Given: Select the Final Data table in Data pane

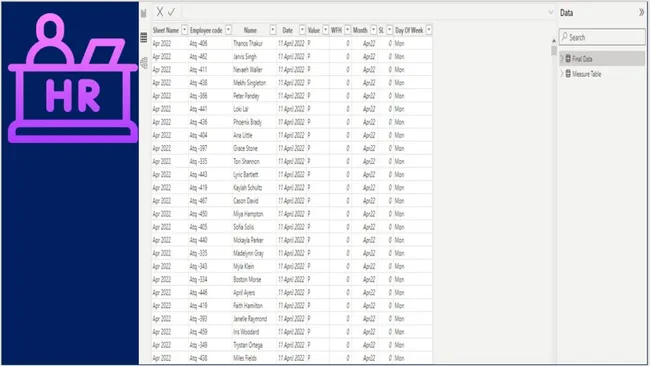Looking at the screenshot, I should pos(602,58).
